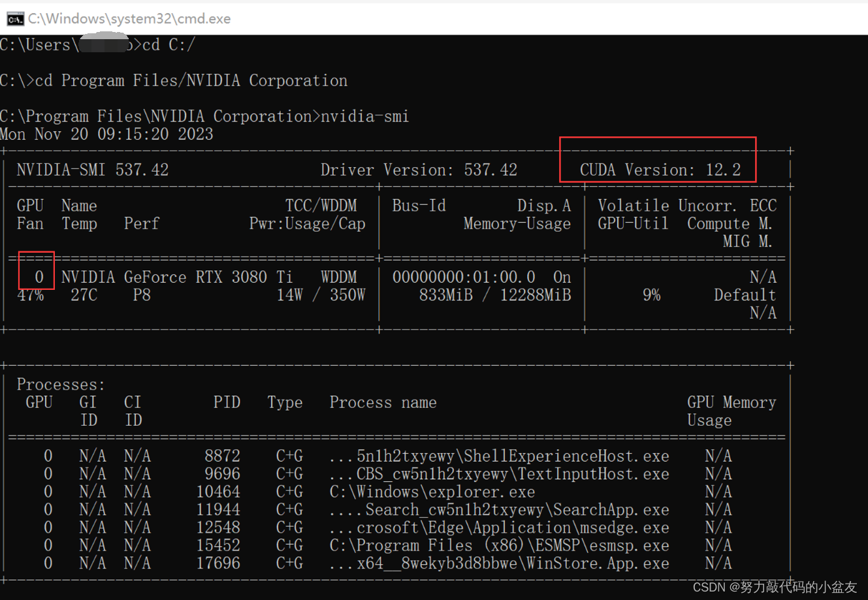Click 'Driver Version: 537.42' text
868x600 pixels.
click(419, 170)
